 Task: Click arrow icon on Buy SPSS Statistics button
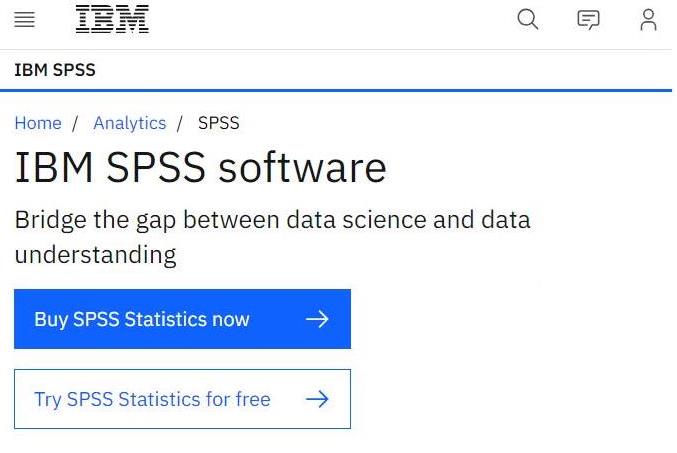click(317, 319)
